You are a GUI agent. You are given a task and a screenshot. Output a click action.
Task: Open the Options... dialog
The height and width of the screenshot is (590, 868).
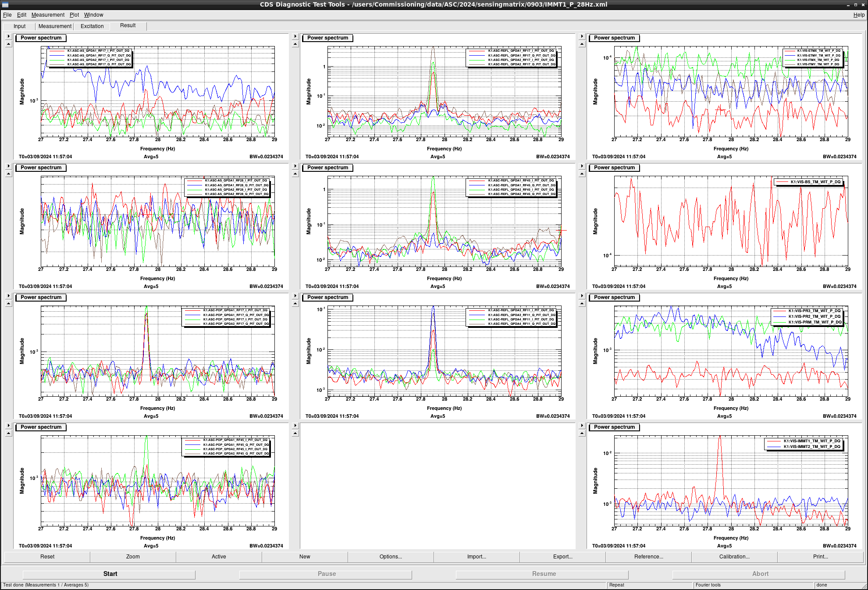(391, 557)
